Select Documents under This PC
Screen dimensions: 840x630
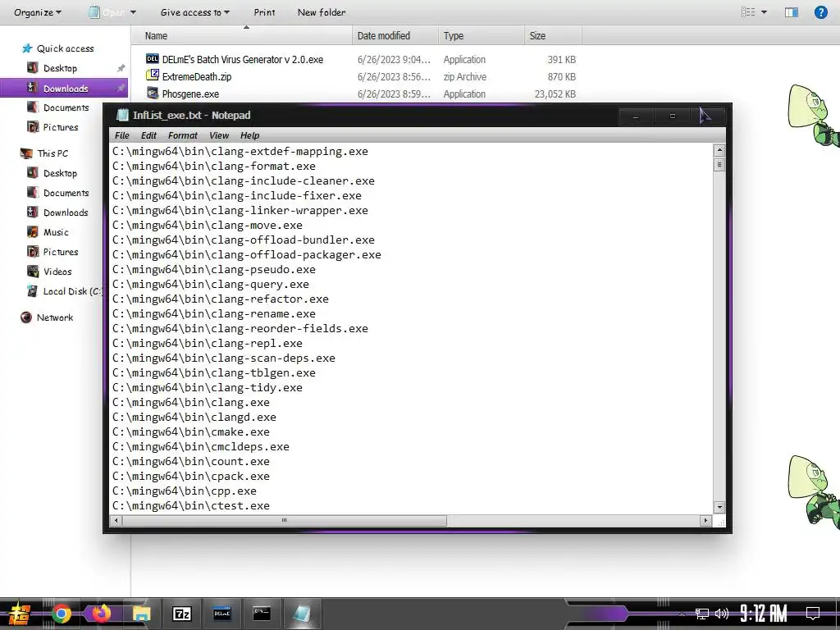coord(66,193)
